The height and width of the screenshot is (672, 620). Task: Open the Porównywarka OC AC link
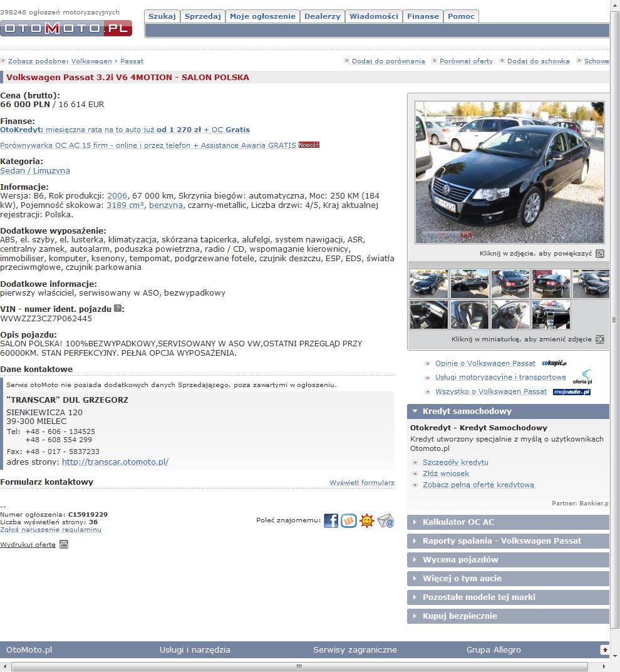coord(148,145)
